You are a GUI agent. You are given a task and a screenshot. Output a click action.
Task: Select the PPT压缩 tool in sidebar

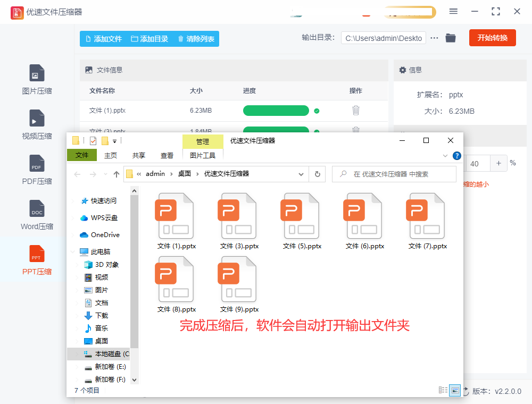37,260
